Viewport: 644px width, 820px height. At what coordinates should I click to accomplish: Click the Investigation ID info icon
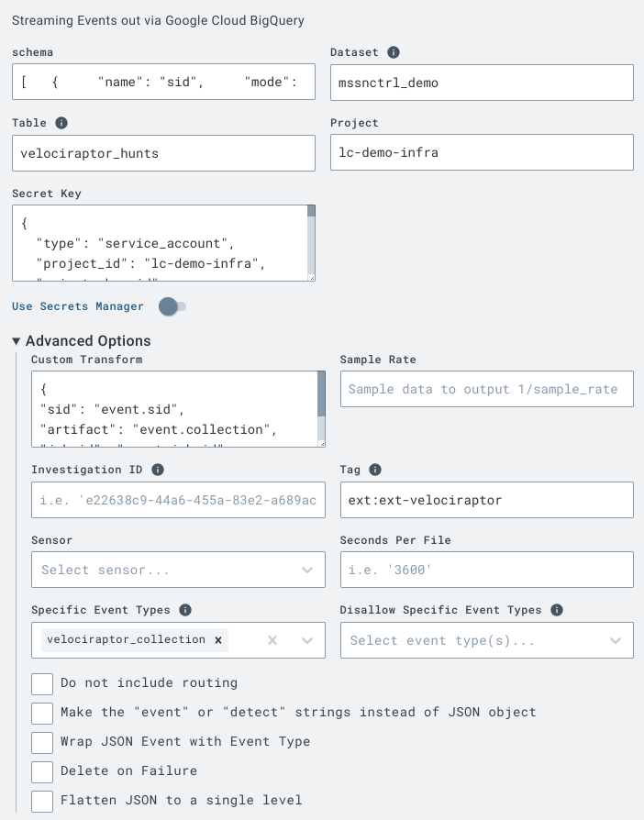(158, 470)
